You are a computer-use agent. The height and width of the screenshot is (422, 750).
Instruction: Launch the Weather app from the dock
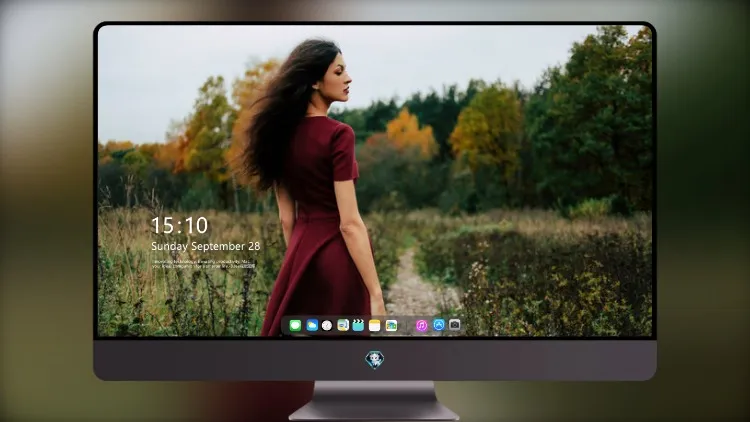312,326
